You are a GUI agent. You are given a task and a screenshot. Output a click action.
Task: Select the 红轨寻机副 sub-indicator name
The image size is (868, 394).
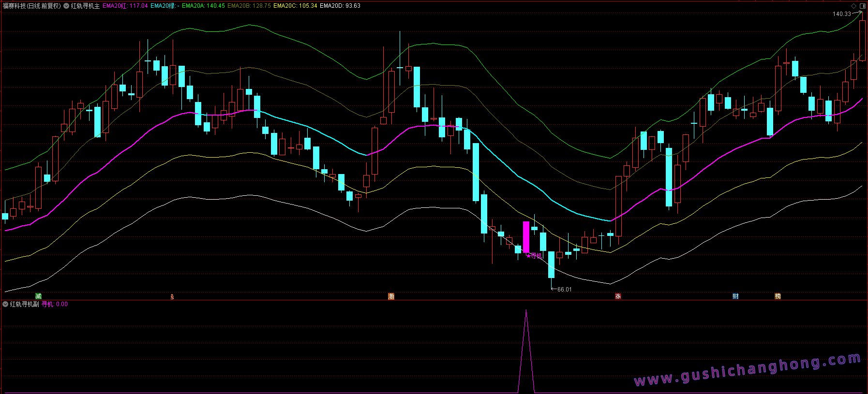coord(24,304)
